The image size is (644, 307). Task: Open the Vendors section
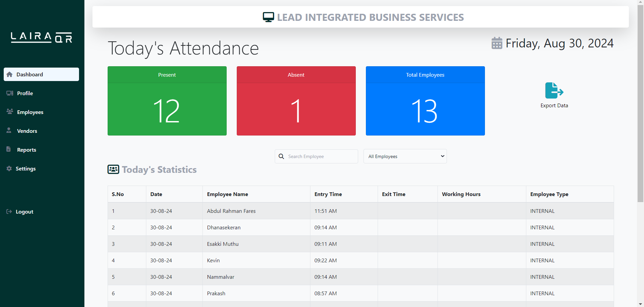pos(27,131)
